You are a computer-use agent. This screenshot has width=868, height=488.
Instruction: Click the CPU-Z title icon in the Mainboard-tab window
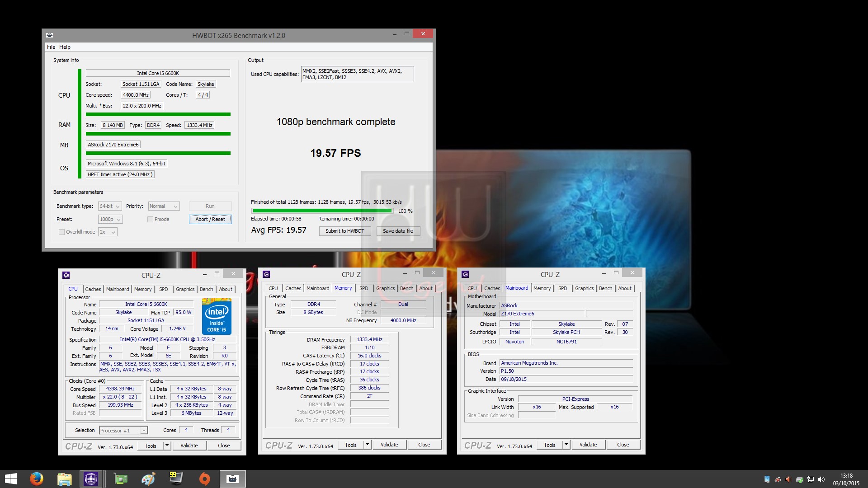(x=465, y=274)
